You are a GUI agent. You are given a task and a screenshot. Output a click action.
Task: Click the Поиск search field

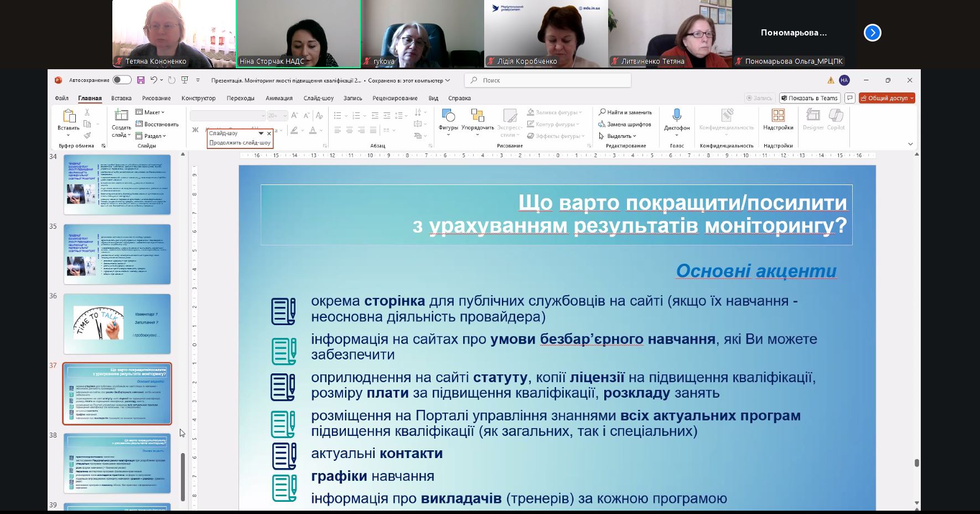(548, 80)
